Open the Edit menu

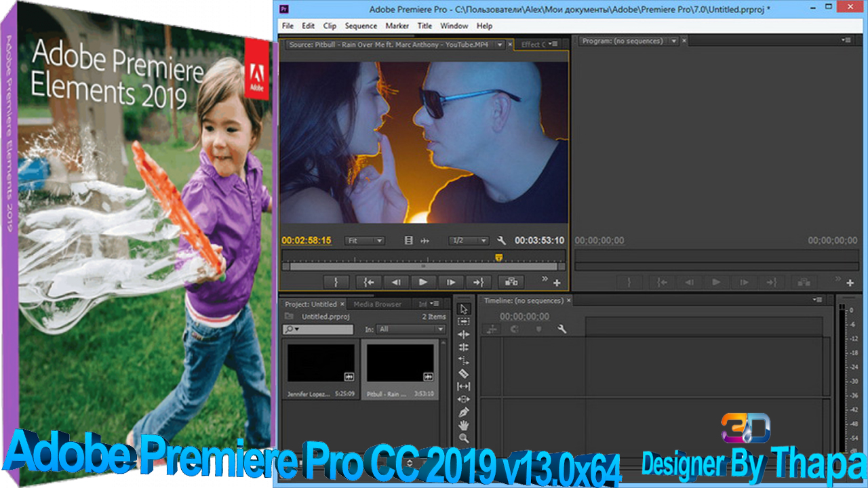pyautogui.click(x=309, y=26)
